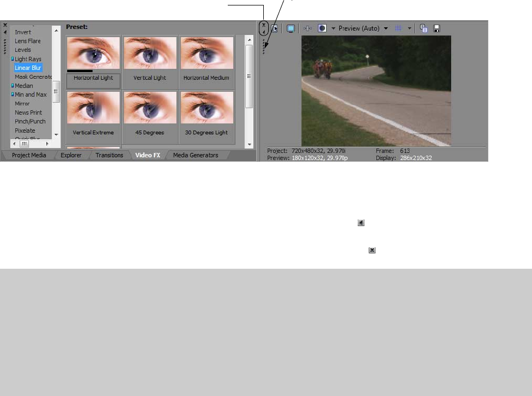The image size is (532, 396).
Task: Click the effects list scroll-left arrow
Action: coord(14,144)
